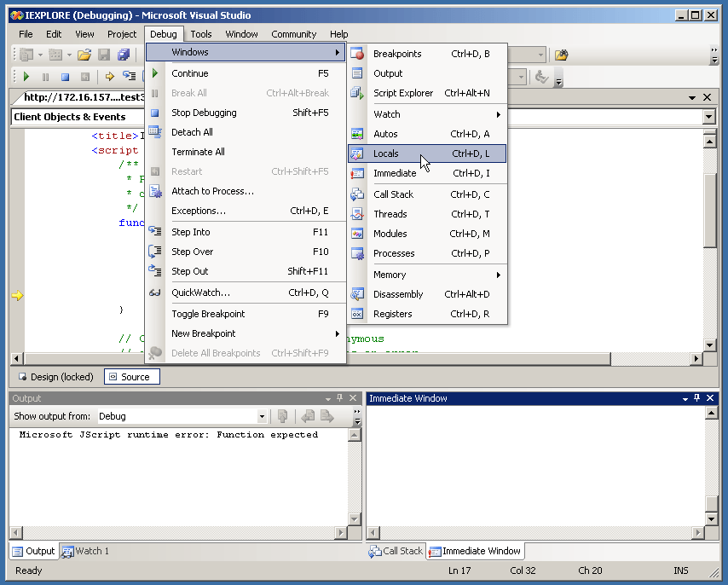Click the Save disk icon in toolbar
The image size is (728, 585).
tap(104, 55)
